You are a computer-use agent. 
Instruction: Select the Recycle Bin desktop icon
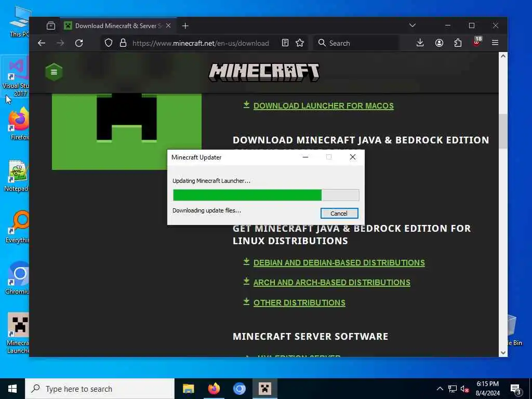(515, 330)
